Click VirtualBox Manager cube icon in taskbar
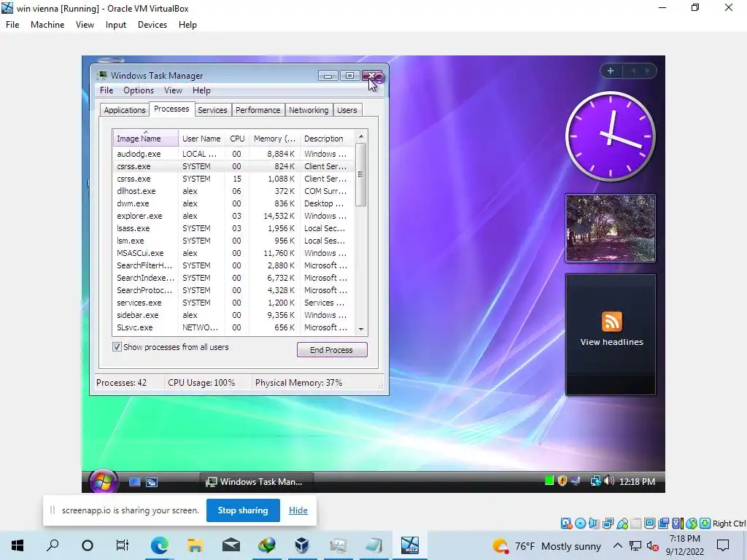Viewport: 747px width, 560px height. [302, 545]
